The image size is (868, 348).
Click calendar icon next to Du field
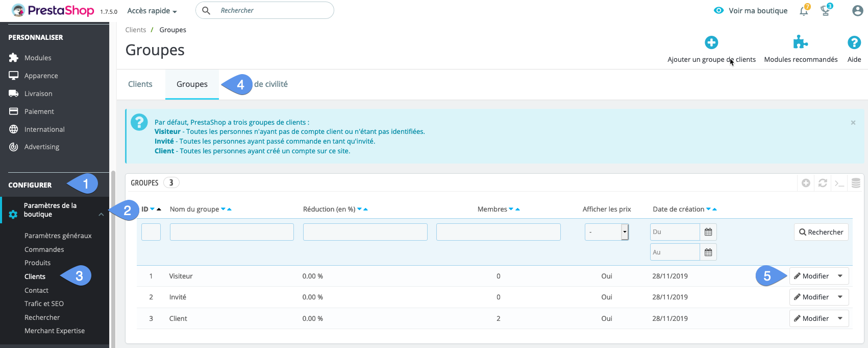coord(708,232)
